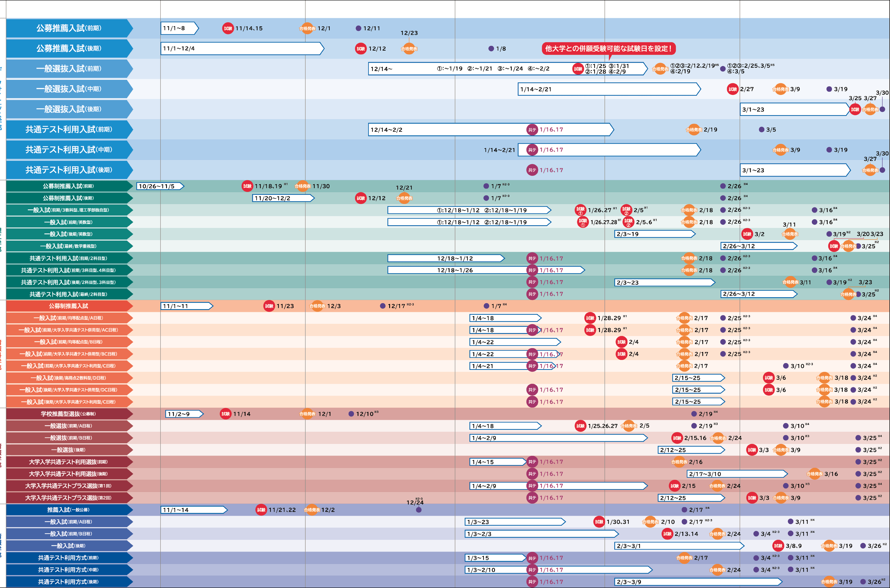Click the 合格発表 icon beside 11/30

point(303,186)
